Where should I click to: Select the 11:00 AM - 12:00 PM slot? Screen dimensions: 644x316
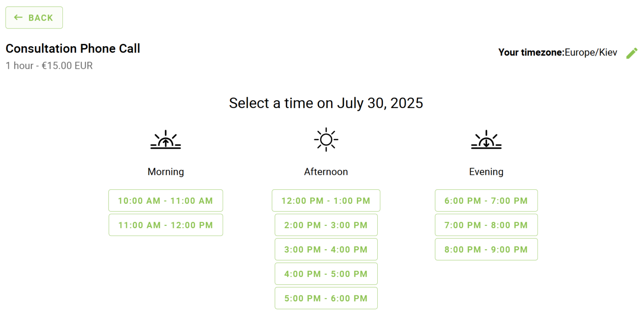166,225
